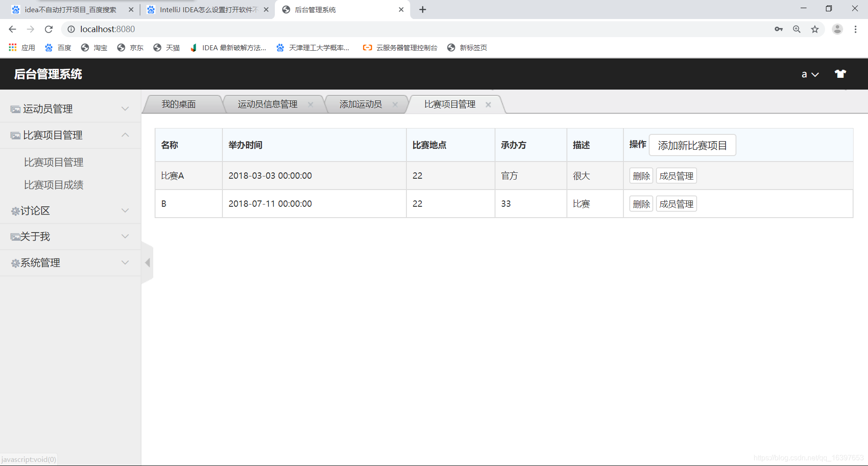
Task: Open the 京东 bookmark
Action: tap(130, 48)
